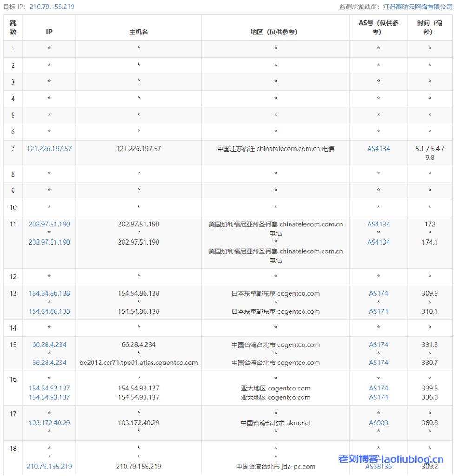The width and height of the screenshot is (455, 476).
Task: Click the second 66.28.4.234 IP link in hop 15
Action: pos(49,363)
